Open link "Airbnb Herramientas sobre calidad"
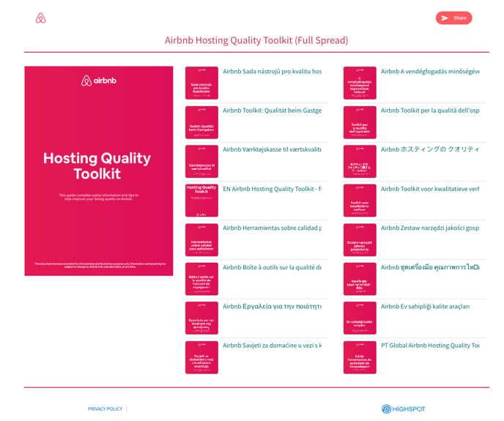The width and height of the screenshot is (504, 421). [x=272, y=228]
